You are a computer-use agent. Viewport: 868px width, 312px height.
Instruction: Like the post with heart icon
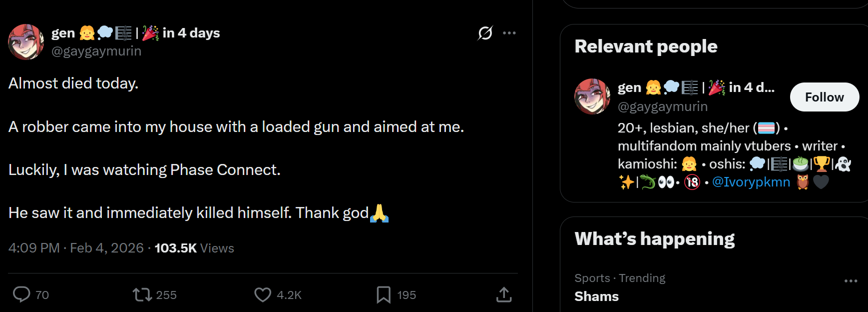[x=263, y=294]
